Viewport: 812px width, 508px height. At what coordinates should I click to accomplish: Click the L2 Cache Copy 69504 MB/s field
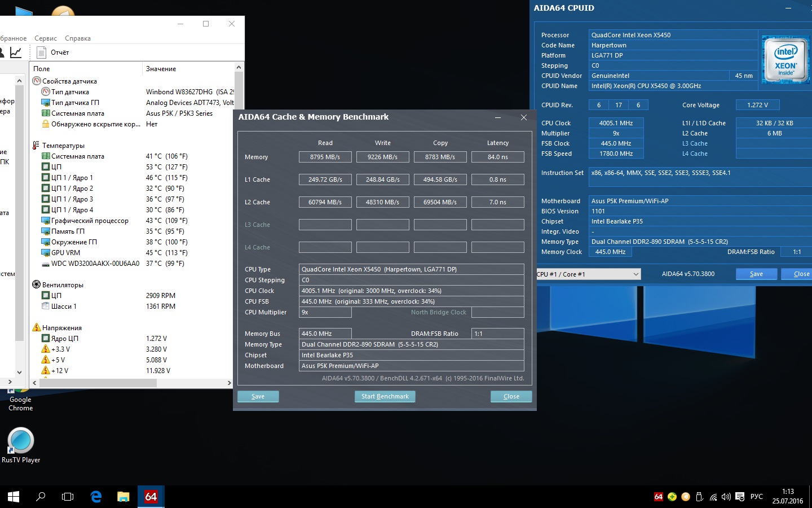pos(440,202)
